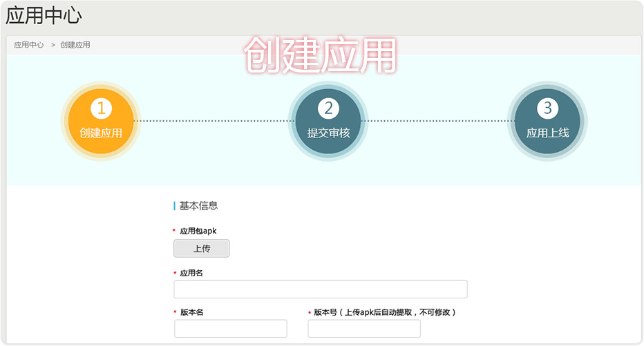
Task: Click the 应用包apk label
Action: (198, 231)
